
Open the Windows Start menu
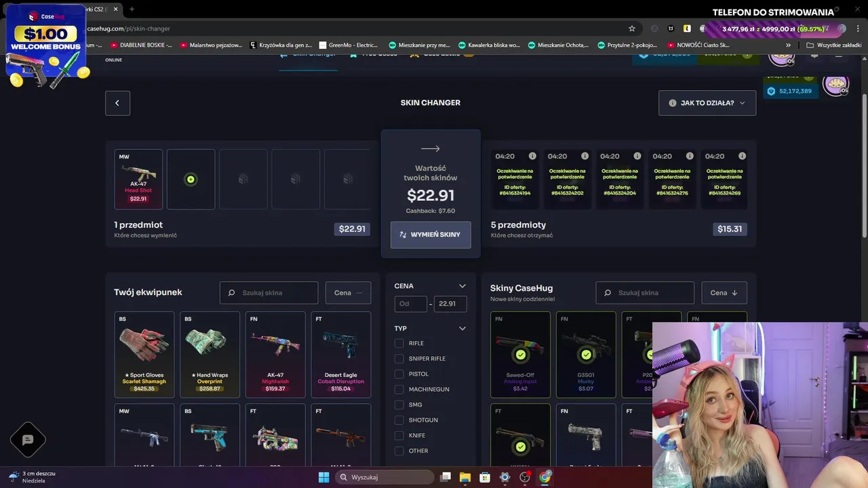[x=323, y=477]
